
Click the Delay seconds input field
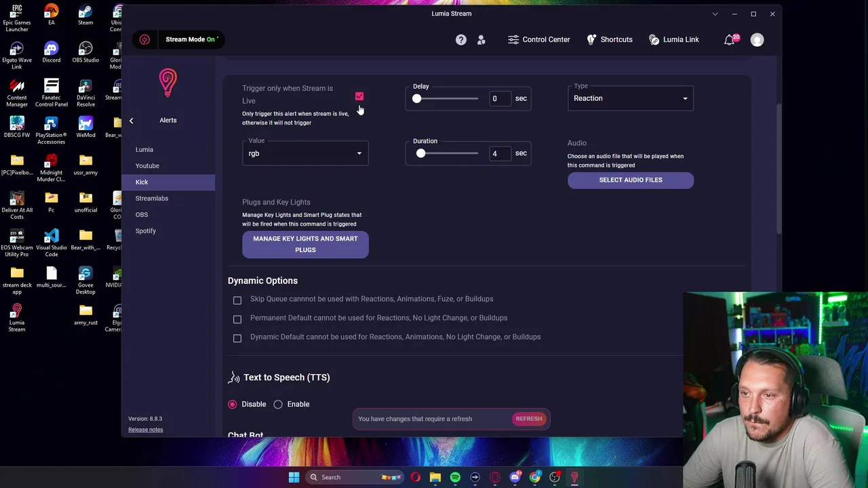click(500, 99)
